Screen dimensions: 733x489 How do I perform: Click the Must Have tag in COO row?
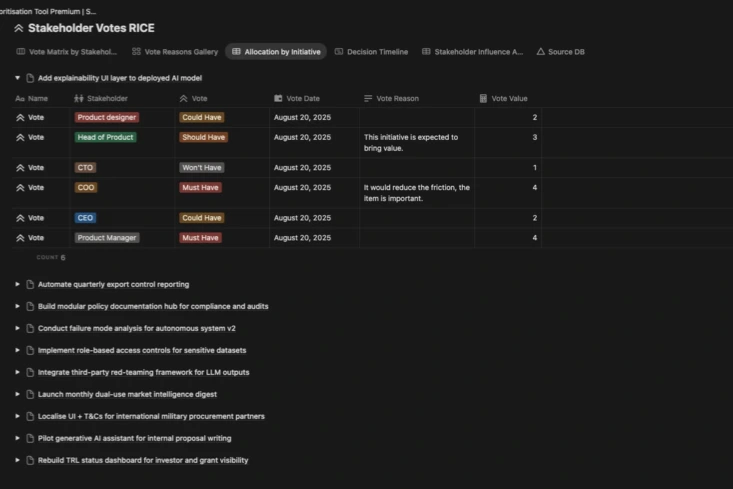pos(201,188)
